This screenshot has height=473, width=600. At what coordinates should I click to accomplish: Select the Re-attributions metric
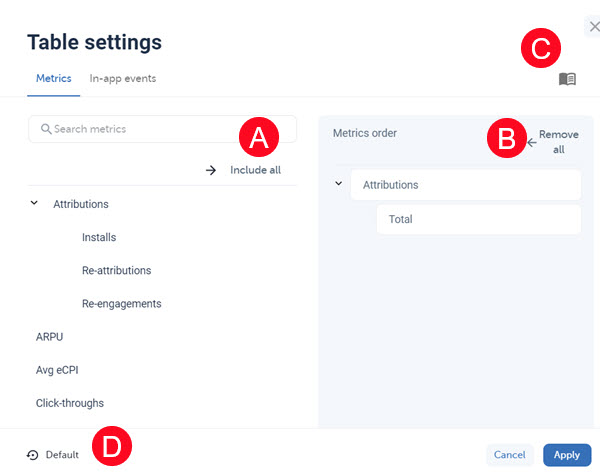pos(116,271)
